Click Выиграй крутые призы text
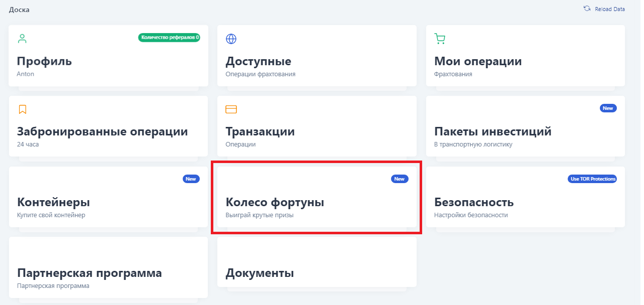This screenshot has height=305, width=644. pyautogui.click(x=260, y=215)
